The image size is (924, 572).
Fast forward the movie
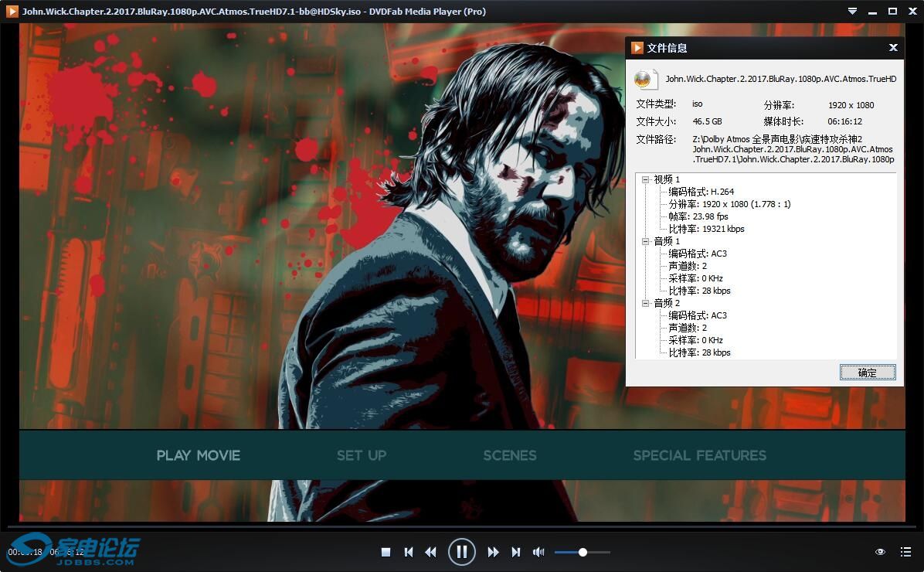coord(493,552)
